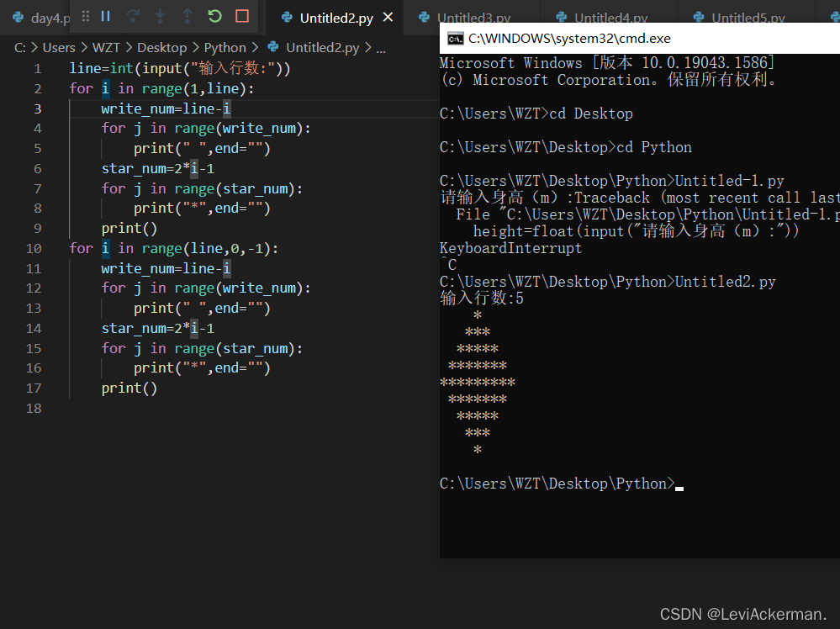Click the Step Over debug icon
Image resolution: width=840 pixels, height=629 pixels.
[134, 16]
